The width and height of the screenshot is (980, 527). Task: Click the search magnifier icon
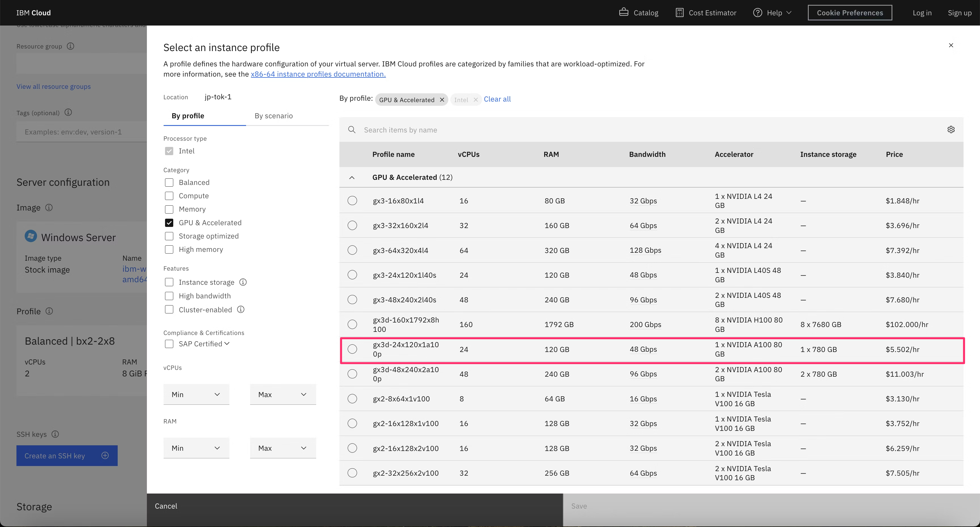pyautogui.click(x=352, y=130)
